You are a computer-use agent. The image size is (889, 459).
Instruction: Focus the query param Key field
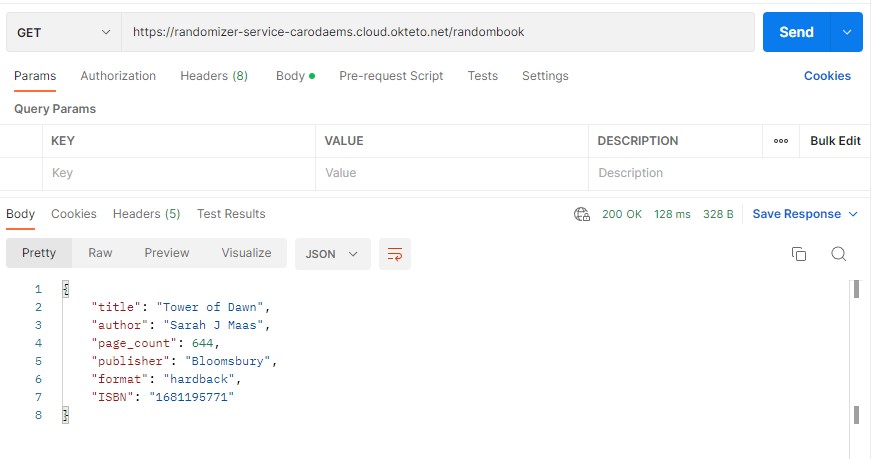[179, 173]
